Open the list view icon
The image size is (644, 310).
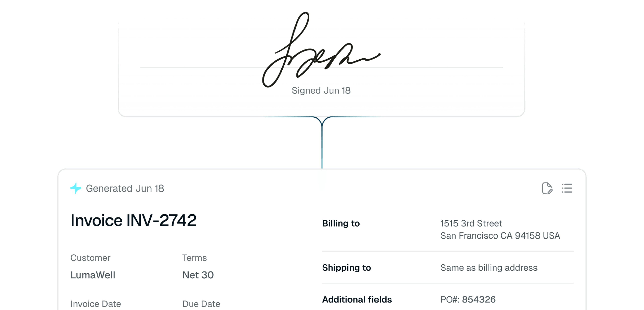(x=567, y=188)
